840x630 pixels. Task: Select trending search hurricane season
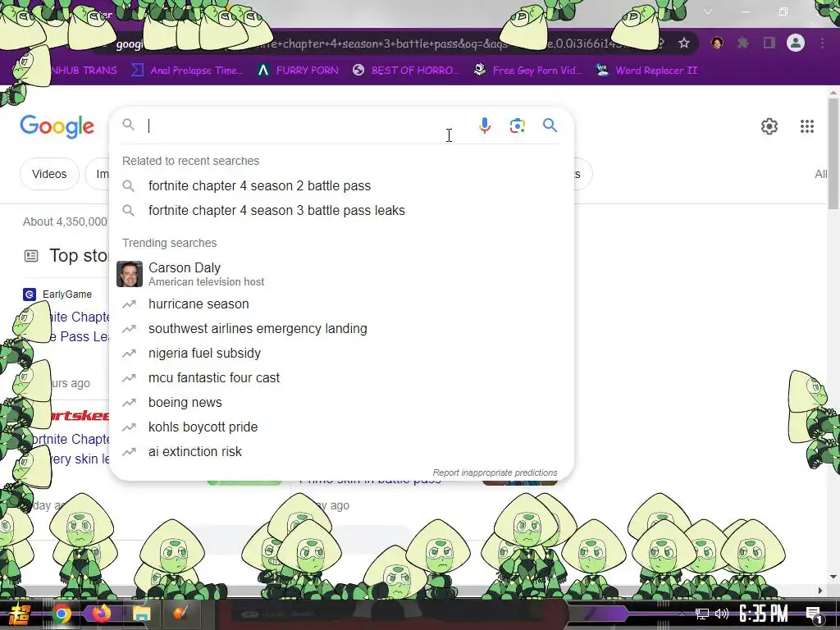pyautogui.click(x=342, y=304)
